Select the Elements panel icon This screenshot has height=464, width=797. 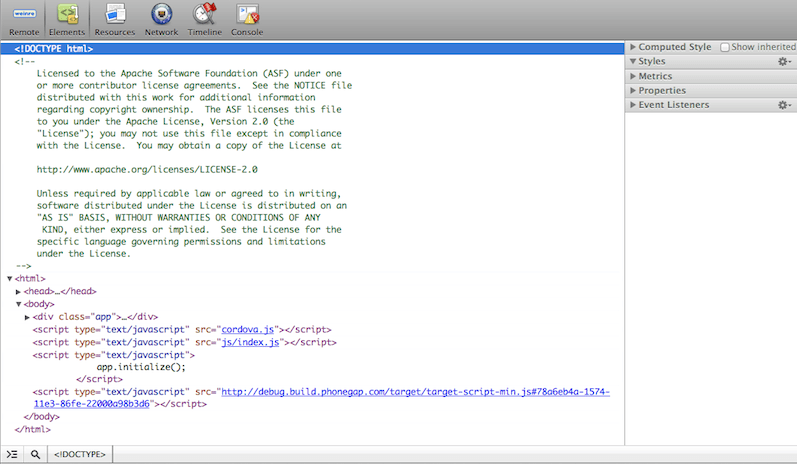point(67,19)
